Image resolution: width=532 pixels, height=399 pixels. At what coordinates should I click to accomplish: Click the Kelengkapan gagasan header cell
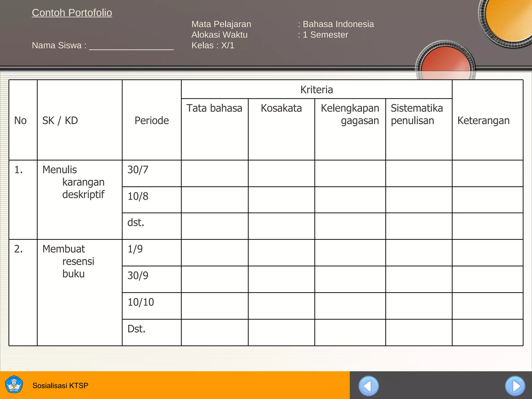tap(350, 114)
